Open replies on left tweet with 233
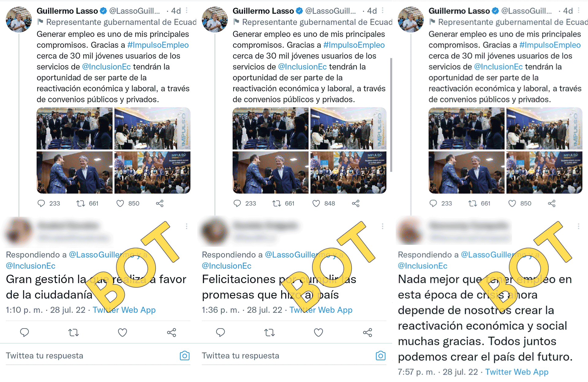 41,203
